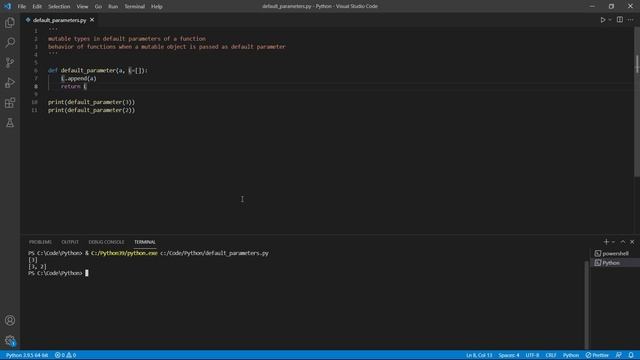Viewport: 640px width, 360px height.
Task: Select language mode Python in status bar
Action: click(571, 355)
